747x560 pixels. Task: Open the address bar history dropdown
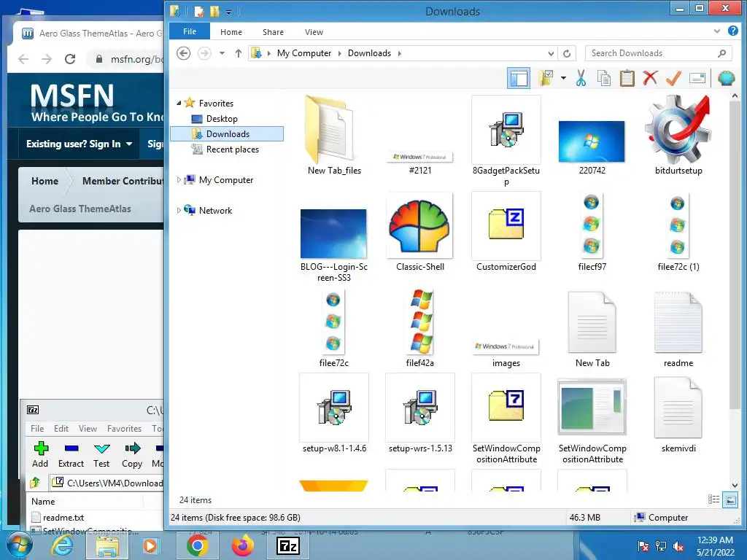pyautogui.click(x=551, y=53)
